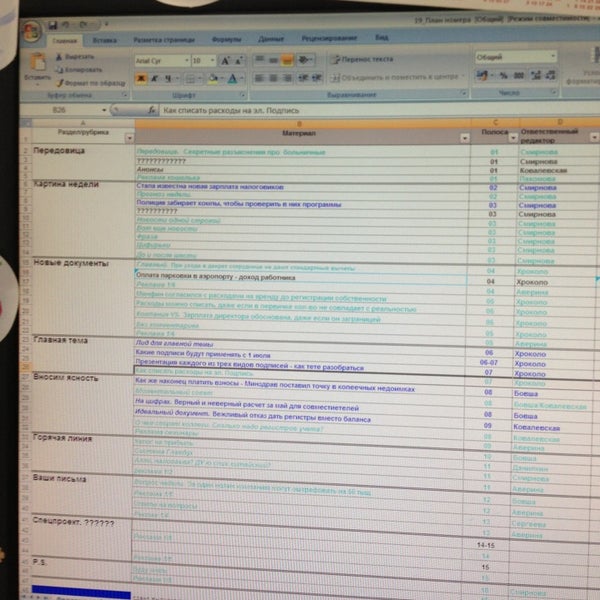Expand the Шрифт group dialog launcher

click(243, 95)
